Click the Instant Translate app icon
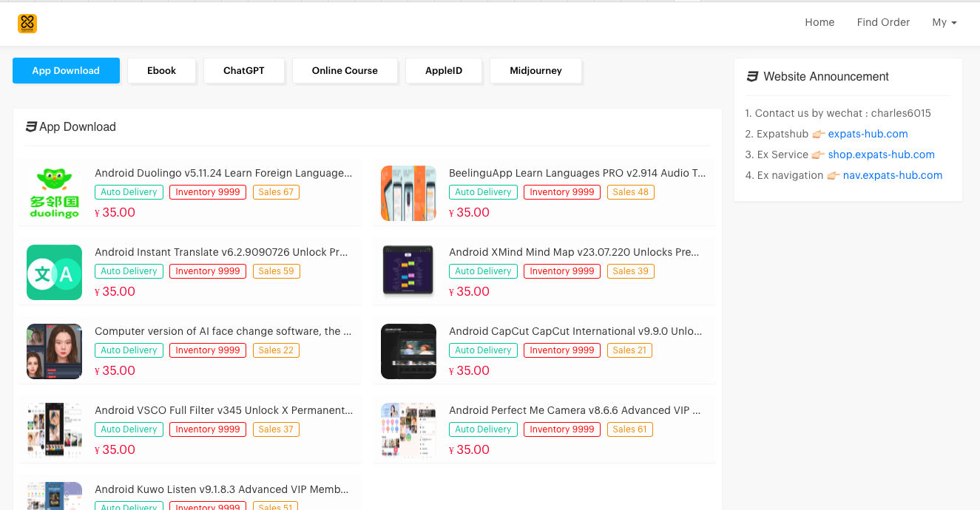Image resolution: width=980 pixels, height=510 pixels. [54, 272]
